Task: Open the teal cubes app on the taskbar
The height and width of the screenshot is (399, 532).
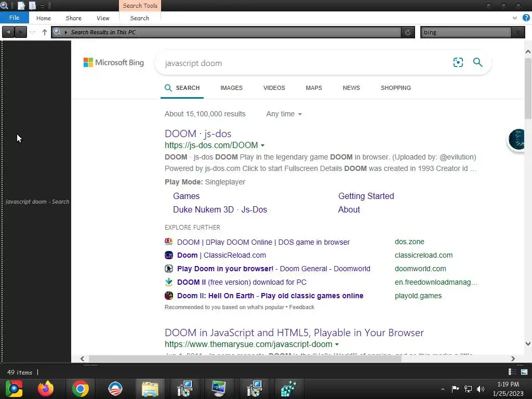Action: (x=289, y=389)
